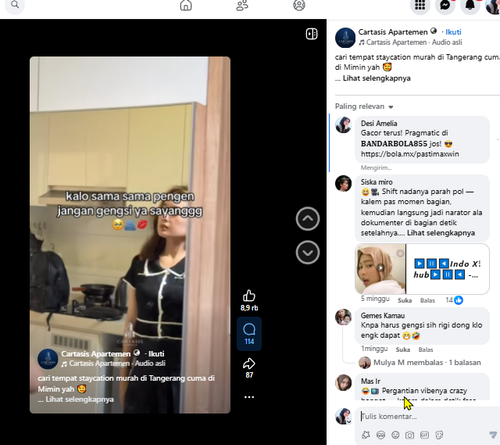This screenshot has width=500, height=445.
Task: Open Desi Amelia's profile name
Action: [379, 123]
